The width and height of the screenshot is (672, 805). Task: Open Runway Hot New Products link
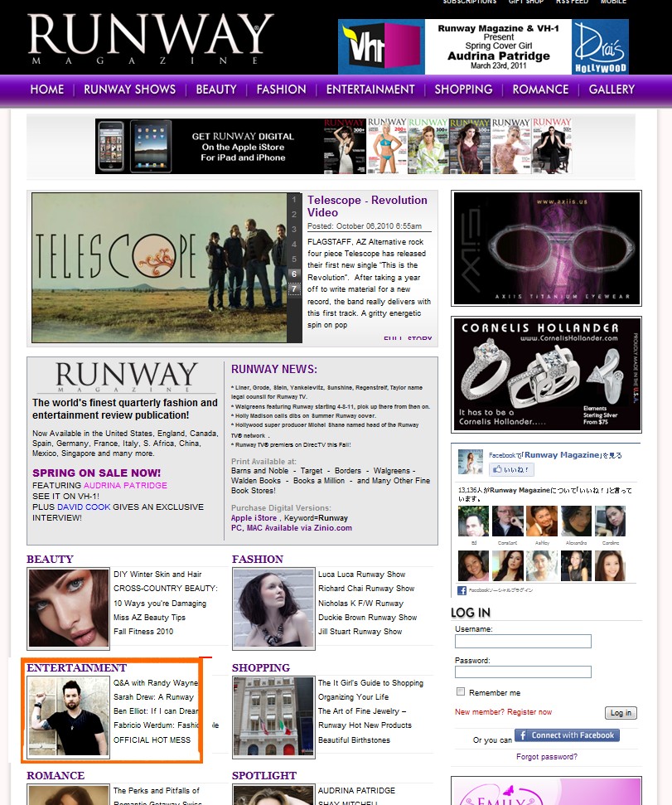[x=365, y=725]
